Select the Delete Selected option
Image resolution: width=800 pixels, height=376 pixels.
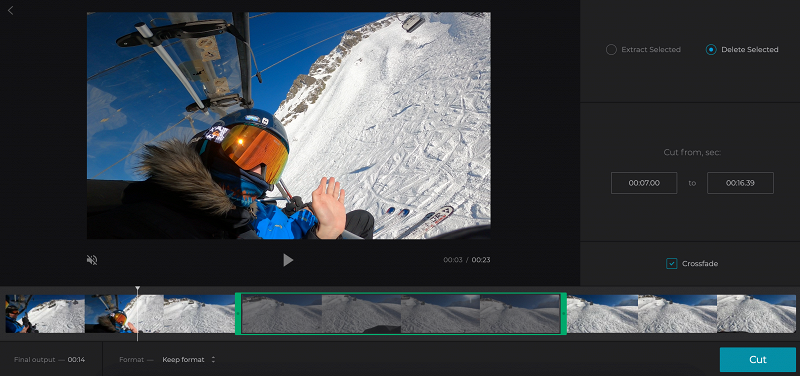click(x=742, y=49)
